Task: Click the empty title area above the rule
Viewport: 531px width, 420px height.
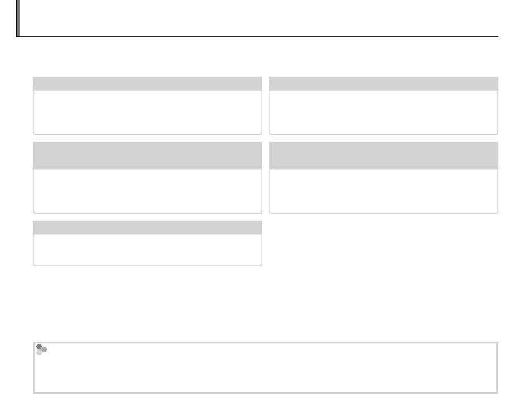Action: 259,17
